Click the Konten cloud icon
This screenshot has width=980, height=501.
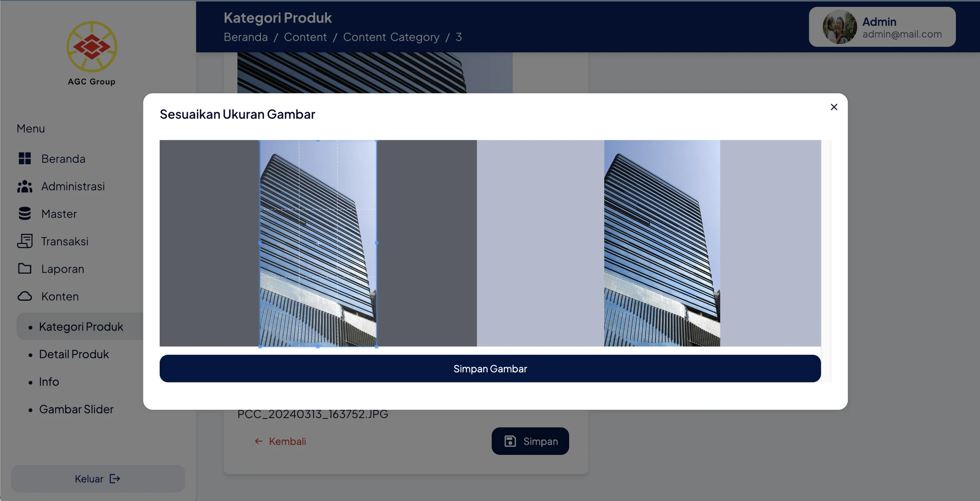[24, 296]
